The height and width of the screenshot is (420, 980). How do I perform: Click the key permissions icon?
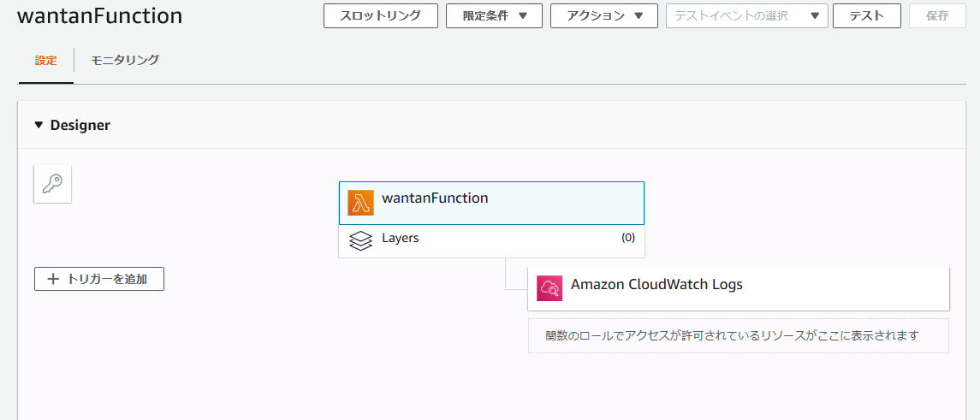pos(52,185)
